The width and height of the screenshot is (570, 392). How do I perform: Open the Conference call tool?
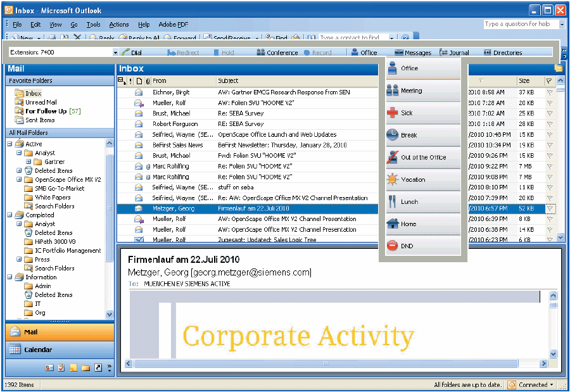(277, 53)
